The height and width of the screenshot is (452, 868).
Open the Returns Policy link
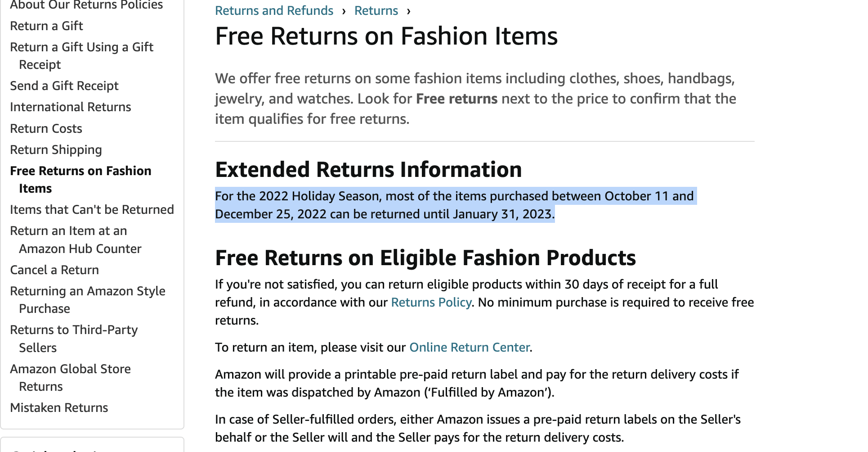click(430, 302)
